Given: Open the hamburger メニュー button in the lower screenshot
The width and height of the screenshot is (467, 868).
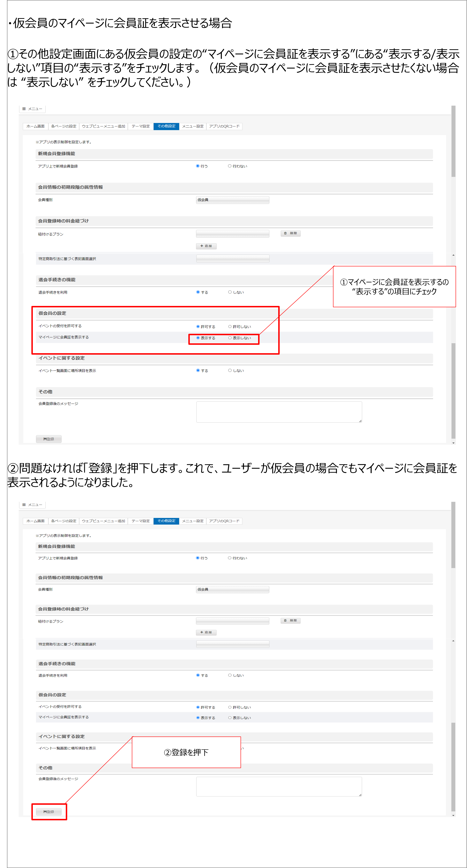Looking at the screenshot, I should pos(32,504).
